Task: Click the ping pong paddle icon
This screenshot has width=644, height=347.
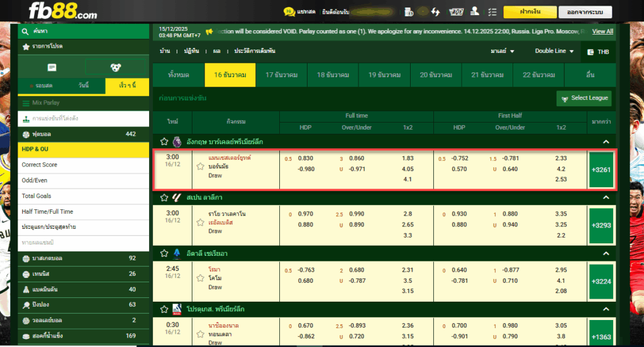Action: [x=26, y=305]
